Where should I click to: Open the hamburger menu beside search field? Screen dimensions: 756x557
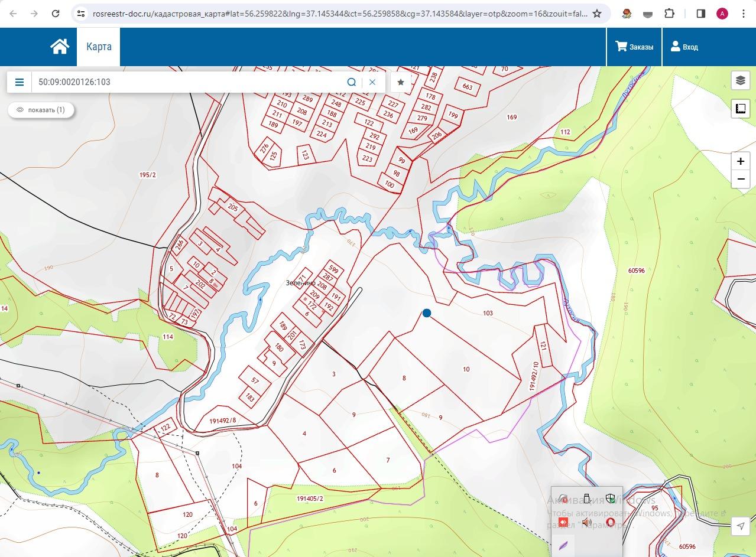coord(20,82)
